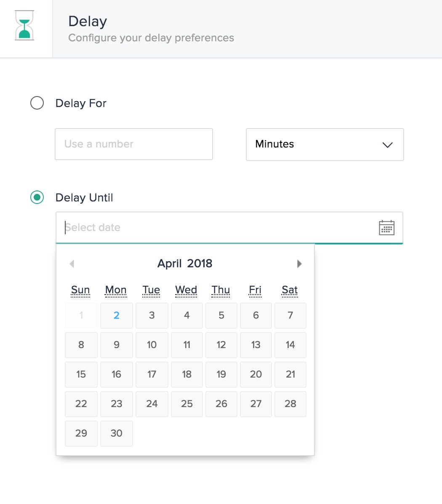This screenshot has width=442, height=504.
Task: Click the April 2018 month label
Action: (185, 263)
